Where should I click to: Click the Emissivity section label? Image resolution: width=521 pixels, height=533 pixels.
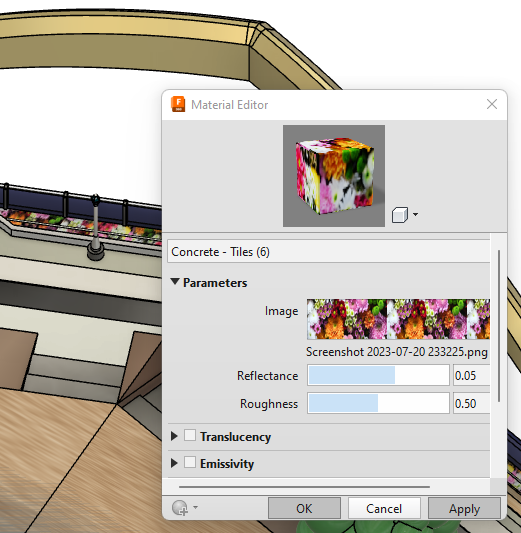(x=227, y=464)
